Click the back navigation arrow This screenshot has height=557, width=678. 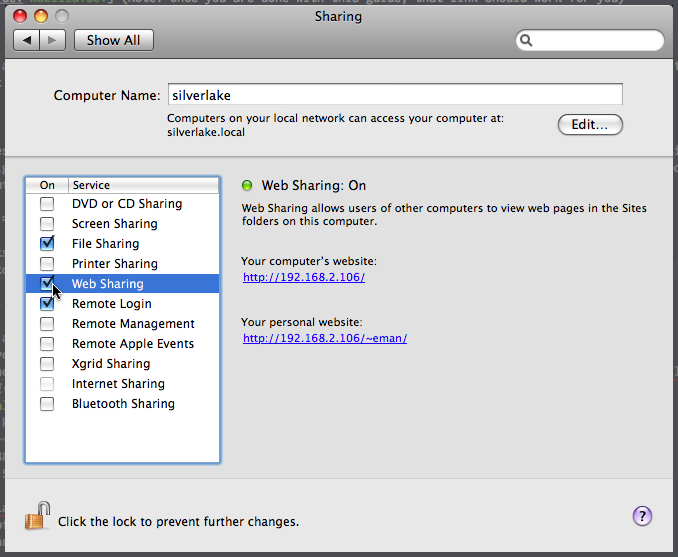coord(27,40)
